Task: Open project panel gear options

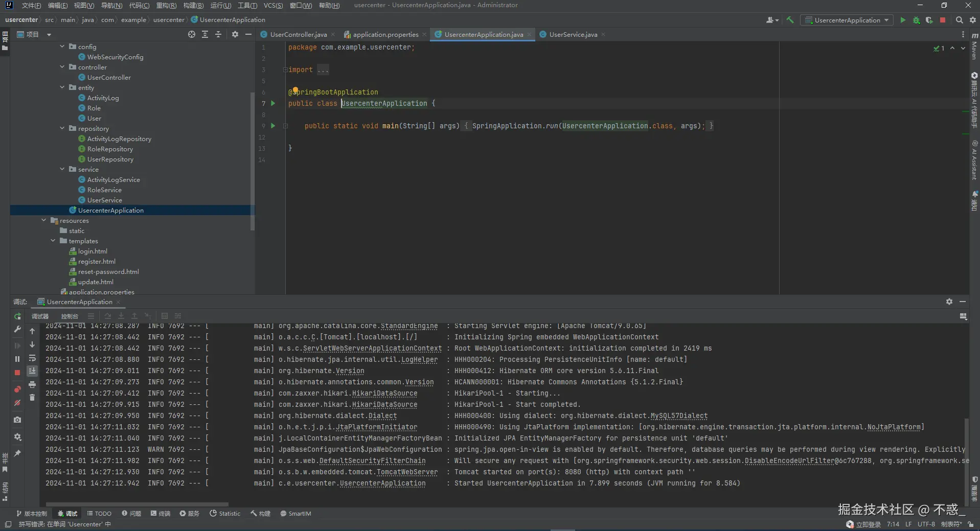Action: click(235, 34)
